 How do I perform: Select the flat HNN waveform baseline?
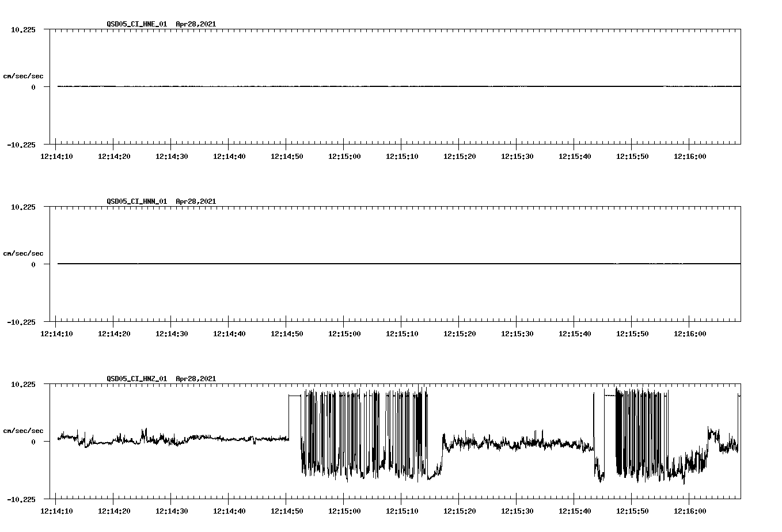point(346,264)
